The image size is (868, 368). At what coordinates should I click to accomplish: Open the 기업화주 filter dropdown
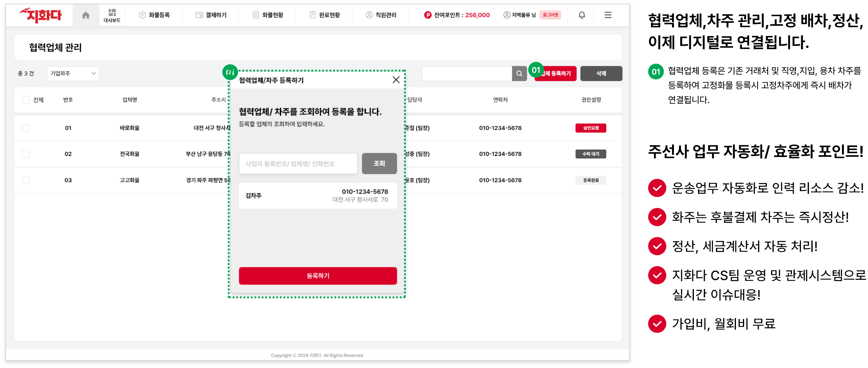pyautogui.click(x=72, y=73)
